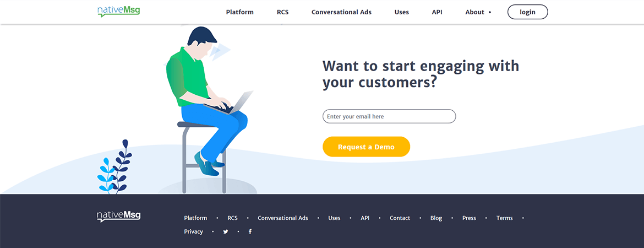Open Conversational Ads in top navigation
The width and height of the screenshot is (644, 248).
click(341, 12)
